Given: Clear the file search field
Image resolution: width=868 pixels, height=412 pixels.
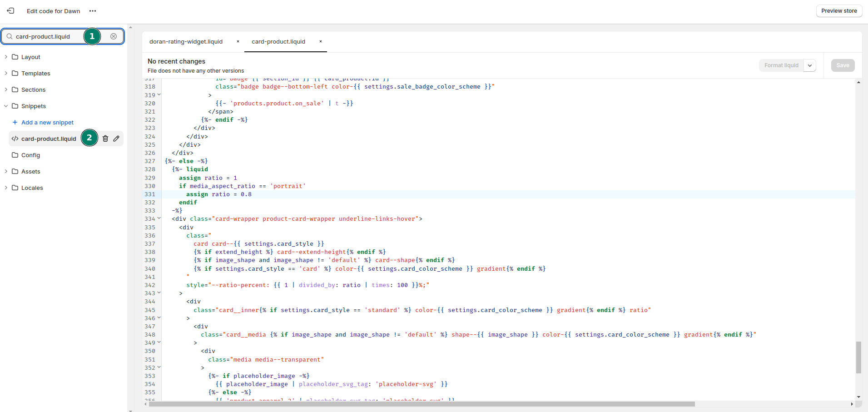Looking at the screenshot, I should pyautogui.click(x=114, y=36).
